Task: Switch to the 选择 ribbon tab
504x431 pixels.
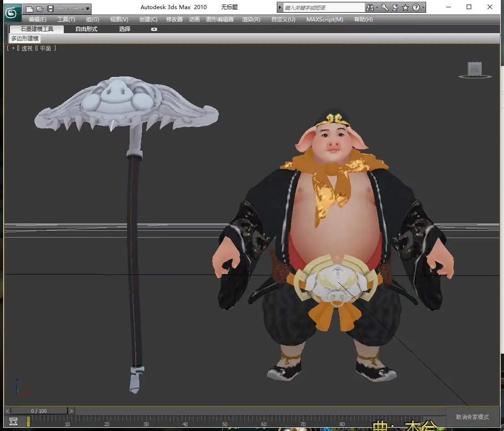Action: tap(125, 29)
